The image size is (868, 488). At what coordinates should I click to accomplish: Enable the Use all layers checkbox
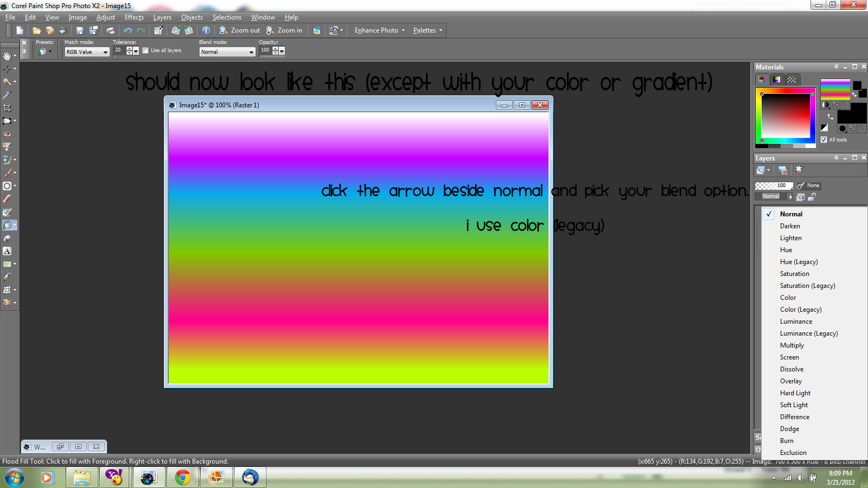(x=145, y=50)
